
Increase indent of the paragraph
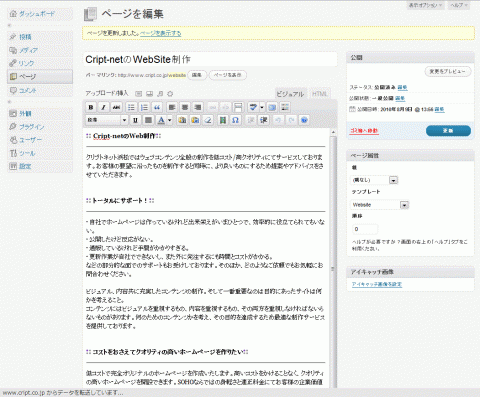point(264,120)
